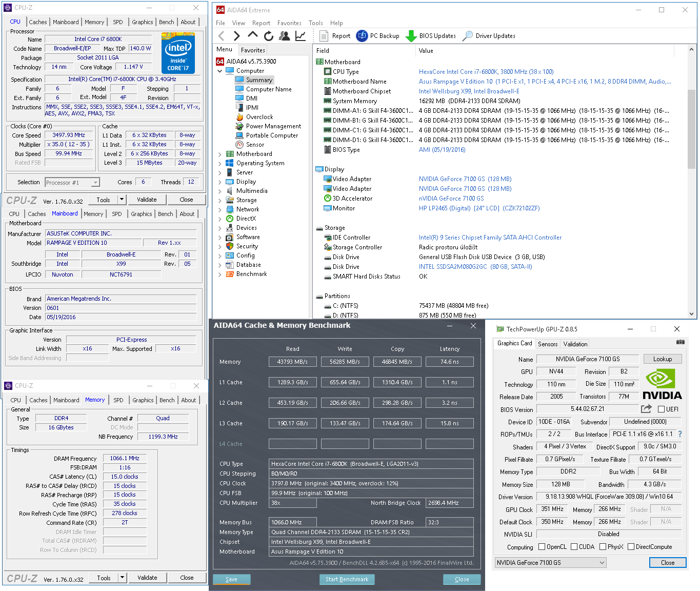Enable the PhysX checkbox in GPU-Z
Screen dimensions: 700x591
pyautogui.click(x=603, y=547)
